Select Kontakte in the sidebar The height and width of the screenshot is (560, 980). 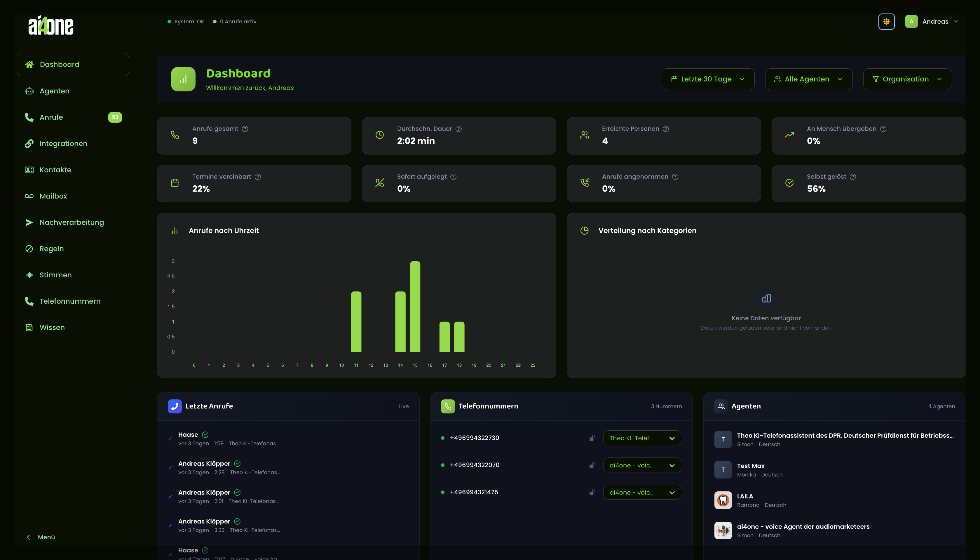pyautogui.click(x=55, y=170)
